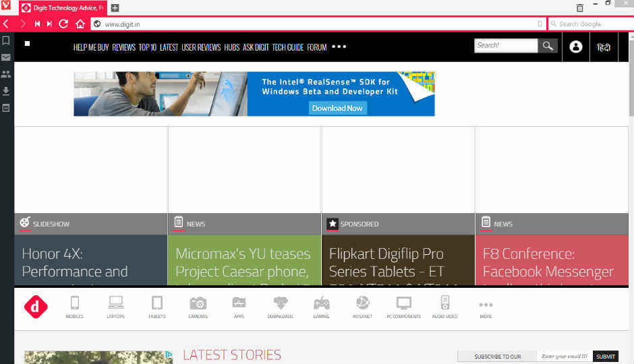Click the website Search! input box
This screenshot has height=364, width=634.
coord(506,46)
